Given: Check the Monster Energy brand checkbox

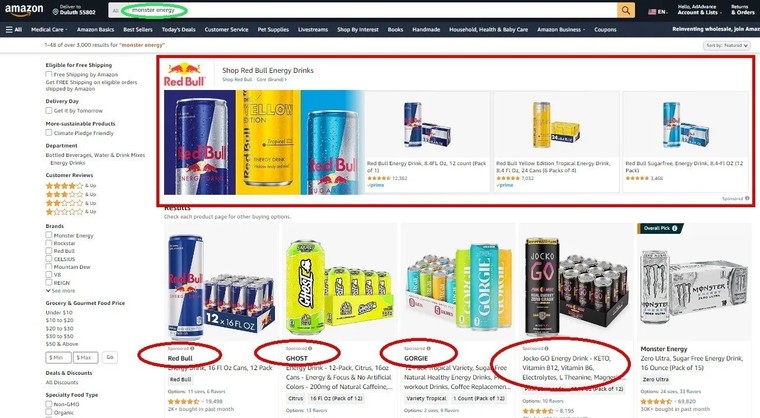Looking at the screenshot, I should pos(48,235).
